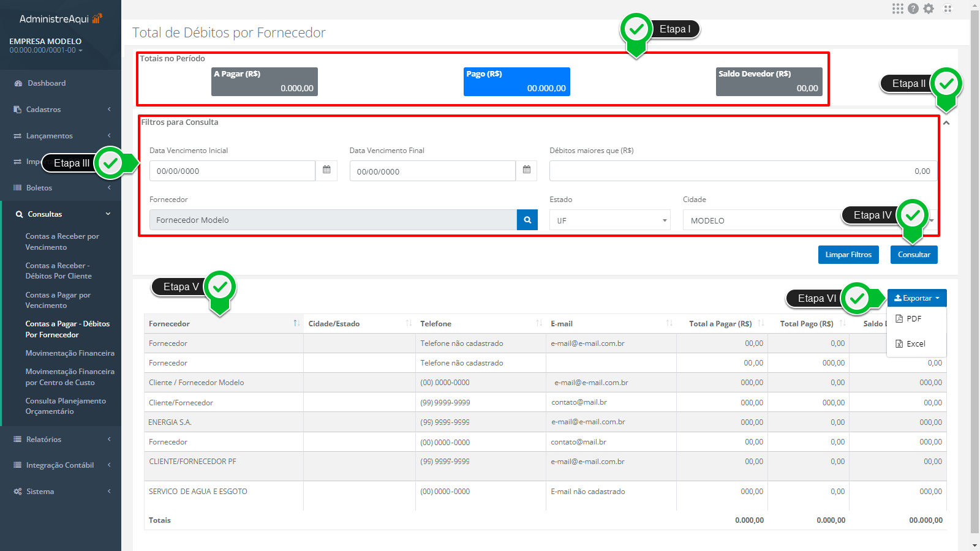The image size is (980, 551).
Task: Click the Fornecedor search magnifier button
Action: pyautogui.click(x=527, y=220)
